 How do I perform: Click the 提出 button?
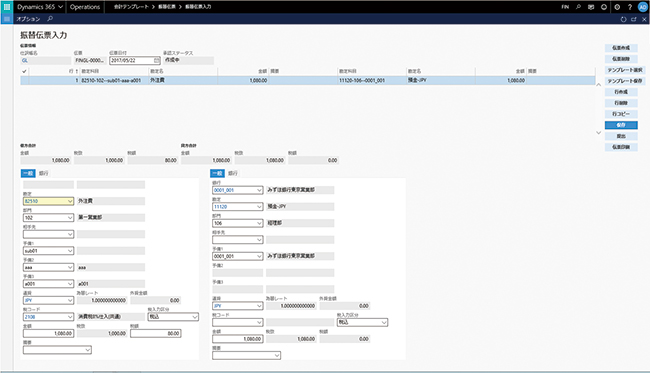click(621, 136)
